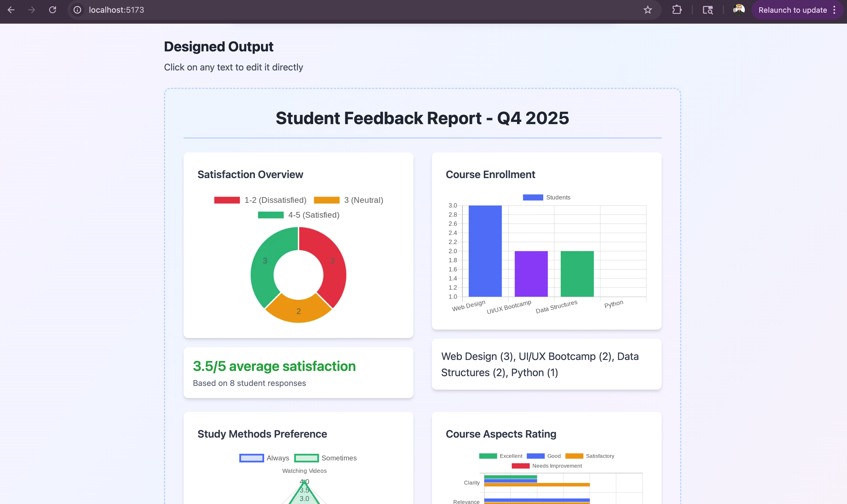Edit the Student Feedback Report title
The height and width of the screenshot is (504, 847).
pos(422,118)
